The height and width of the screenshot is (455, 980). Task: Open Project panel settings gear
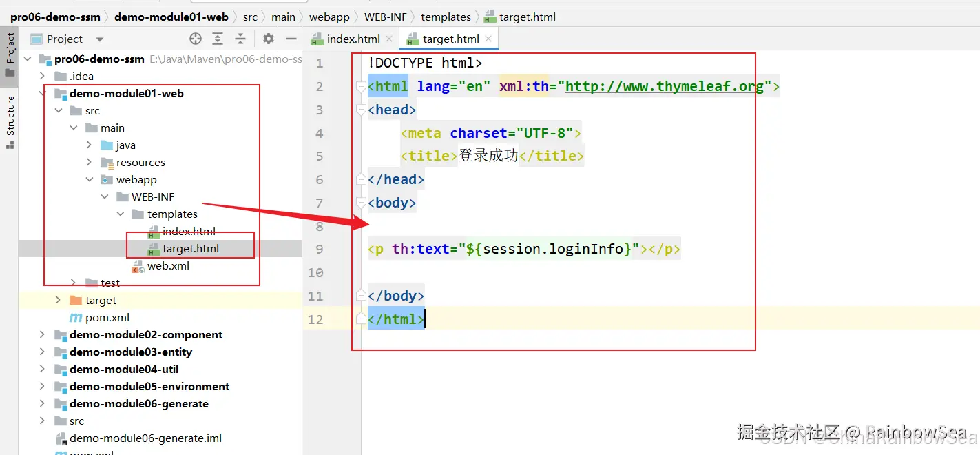point(269,39)
